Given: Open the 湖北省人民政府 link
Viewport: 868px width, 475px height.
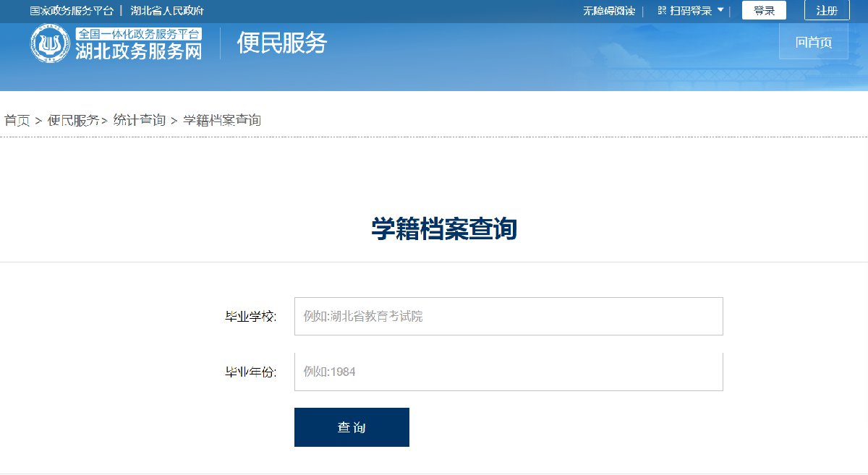Looking at the screenshot, I should 167,11.
